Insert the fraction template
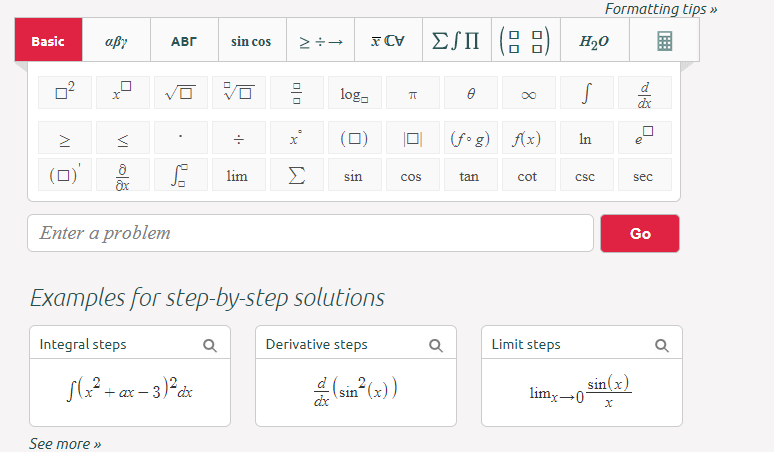The height and width of the screenshot is (452, 774). pos(295,93)
